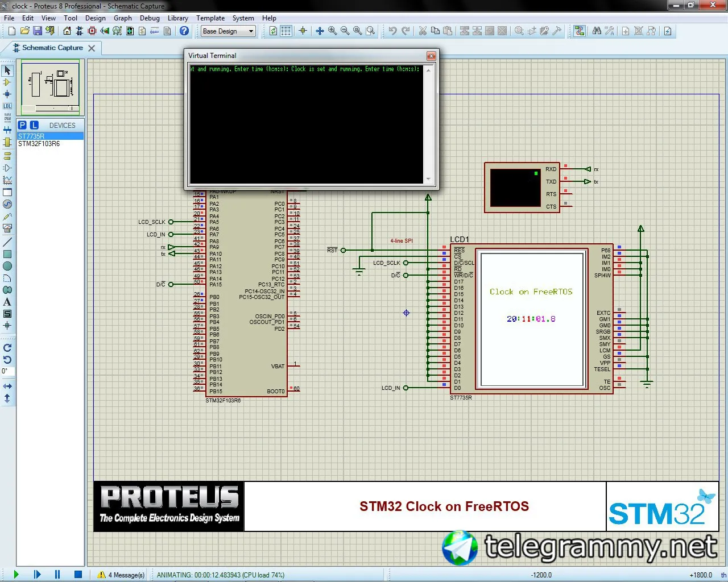Create a new project with the blank page icon

coord(12,31)
